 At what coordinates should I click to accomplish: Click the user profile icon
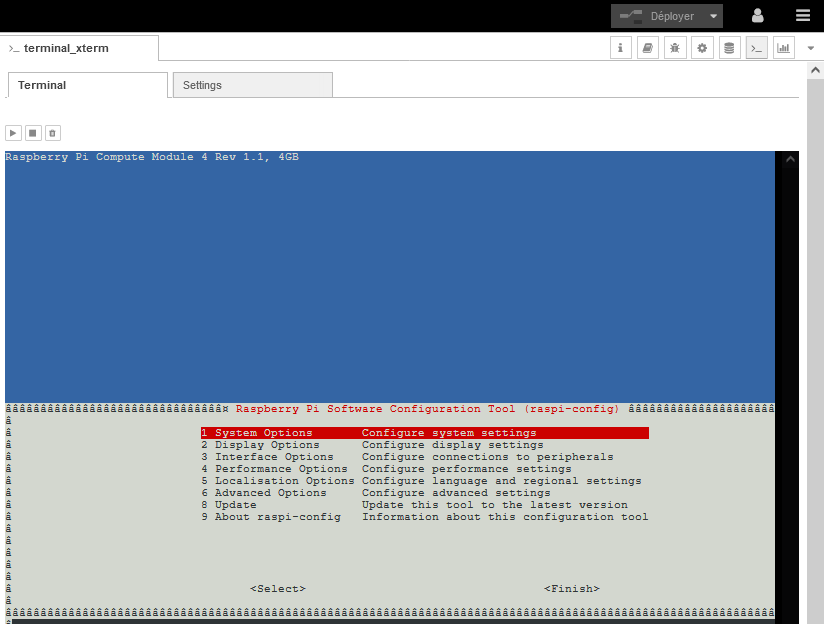click(758, 16)
